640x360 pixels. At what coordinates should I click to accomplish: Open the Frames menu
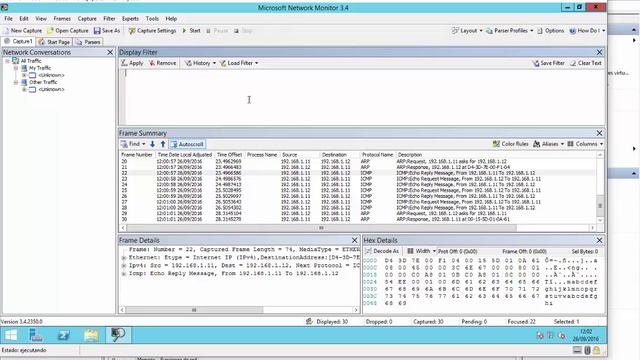point(62,19)
